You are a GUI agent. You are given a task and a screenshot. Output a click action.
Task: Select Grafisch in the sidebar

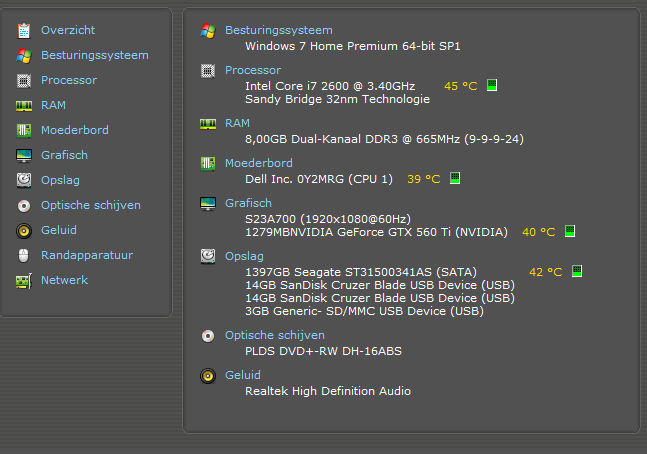click(x=64, y=155)
